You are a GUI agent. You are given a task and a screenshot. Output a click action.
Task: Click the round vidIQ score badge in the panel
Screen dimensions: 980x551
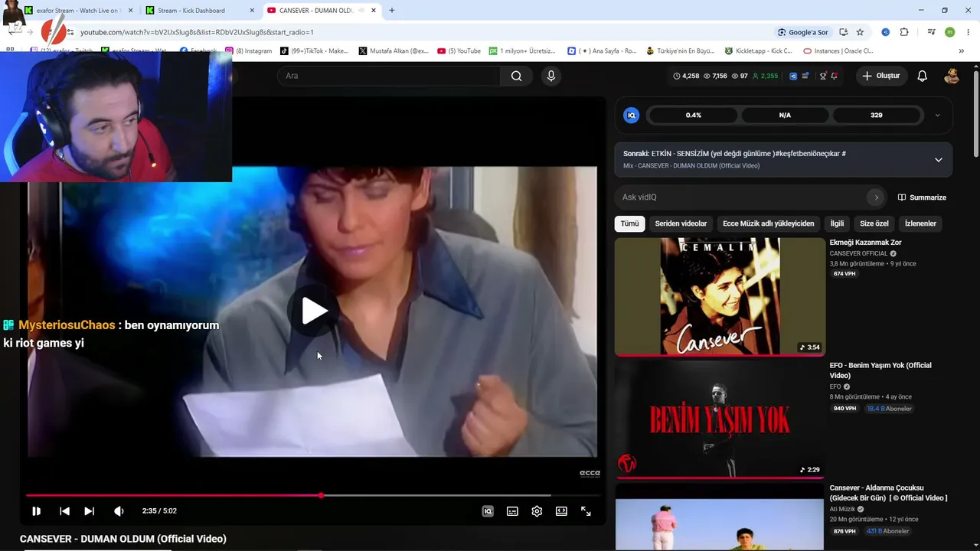coord(632,116)
